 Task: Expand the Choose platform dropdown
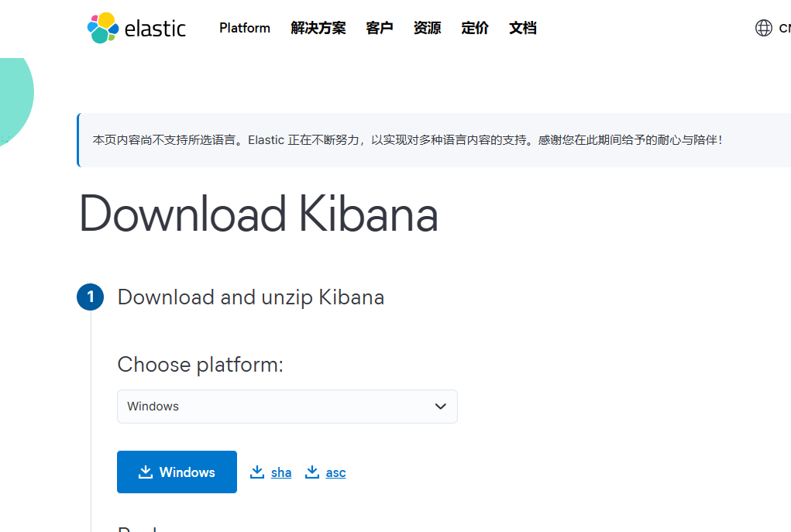pyautogui.click(x=287, y=407)
